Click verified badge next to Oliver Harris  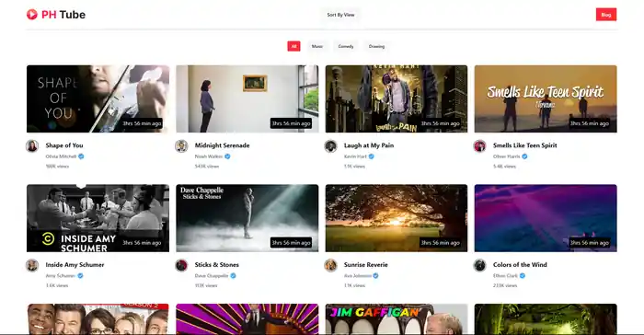(524, 156)
